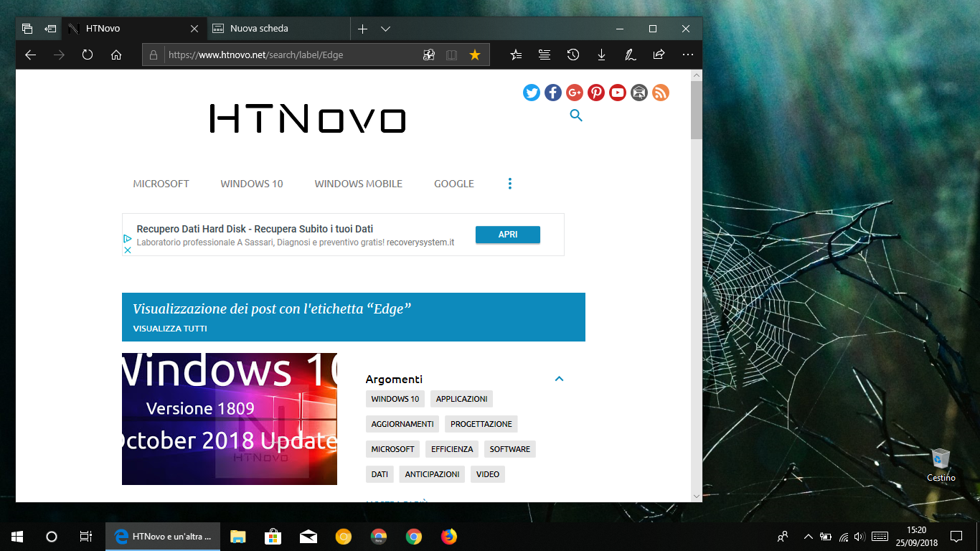Open Edge Settings and more menu

coord(688,55)
